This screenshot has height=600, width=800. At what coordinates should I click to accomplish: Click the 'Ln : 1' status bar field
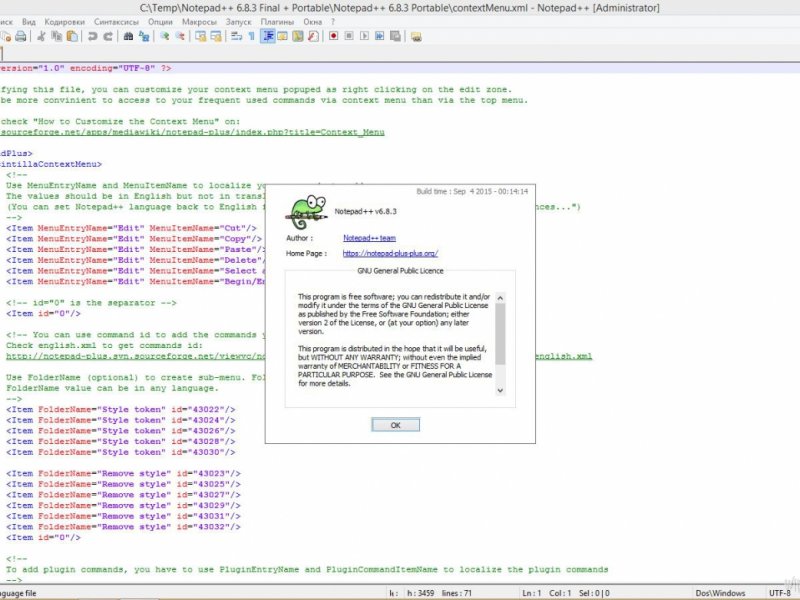pos(531,593)
